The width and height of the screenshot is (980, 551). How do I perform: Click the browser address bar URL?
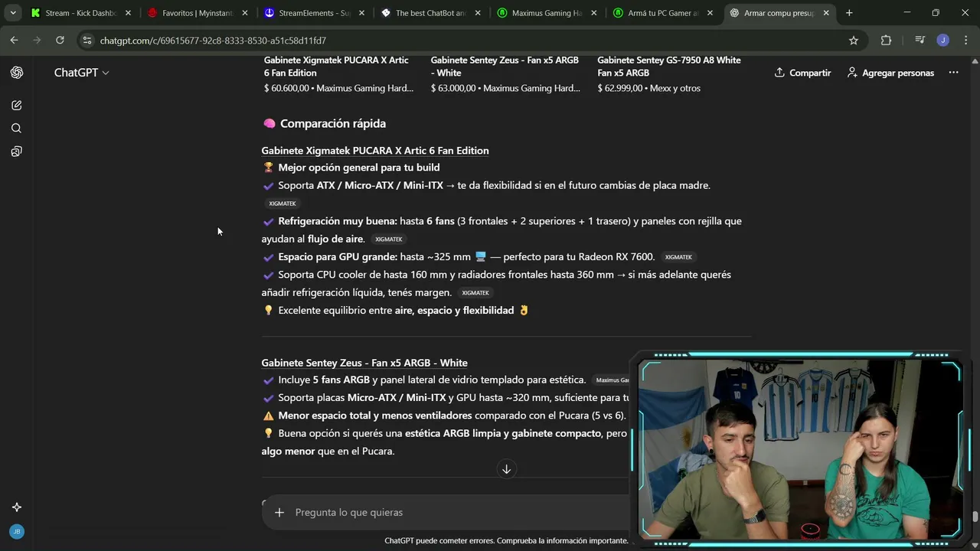click(213, 41)
